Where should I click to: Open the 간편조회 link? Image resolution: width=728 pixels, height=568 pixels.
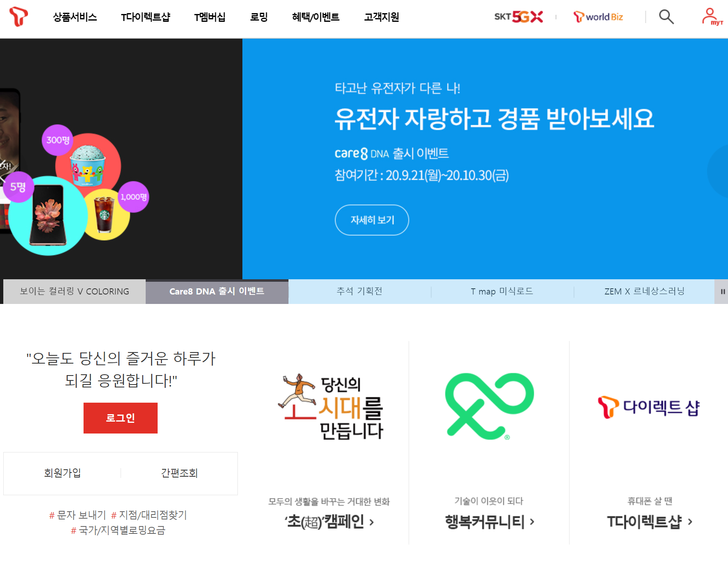179,473
